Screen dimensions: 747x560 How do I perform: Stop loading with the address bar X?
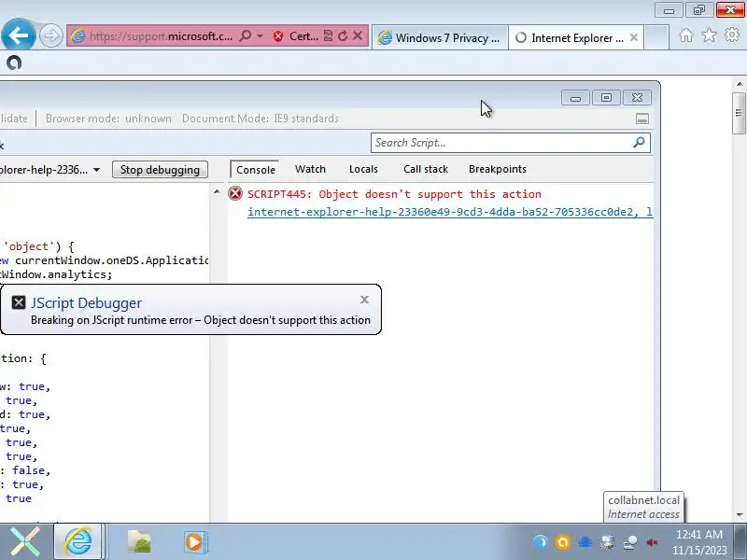(x=358, y=35)
